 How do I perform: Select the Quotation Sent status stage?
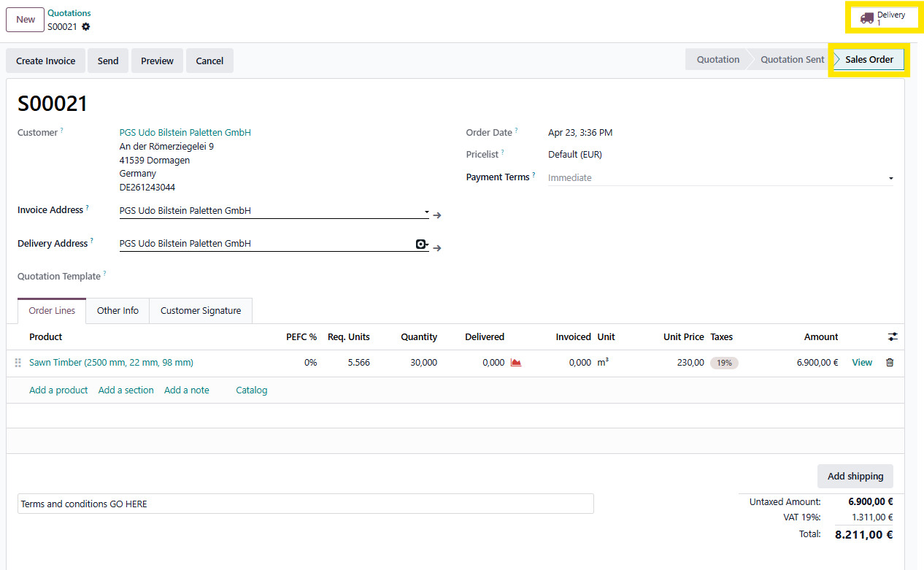point(792,60)
